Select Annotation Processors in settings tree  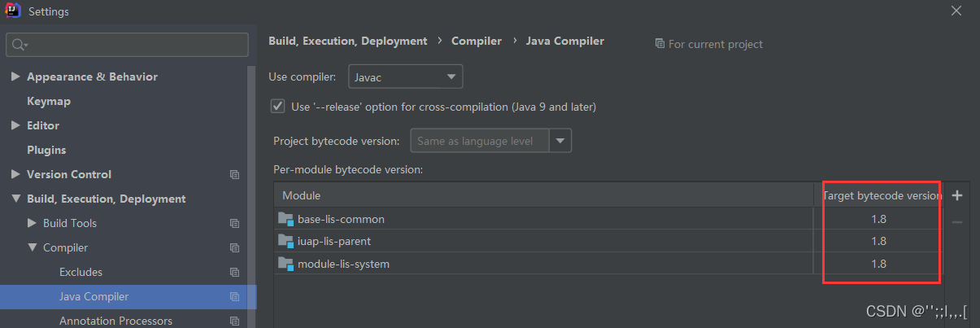pyautogui.click(x=115, y=321)
